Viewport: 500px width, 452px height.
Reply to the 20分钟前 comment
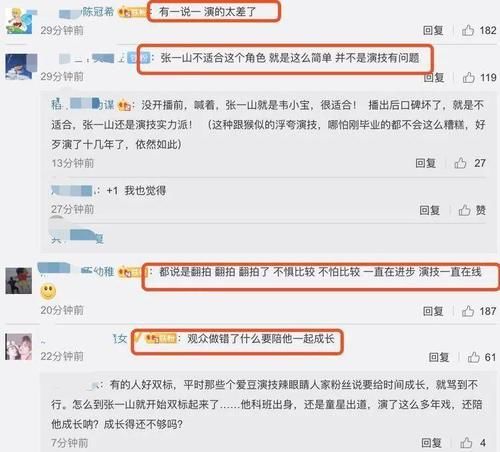[433, 311]
